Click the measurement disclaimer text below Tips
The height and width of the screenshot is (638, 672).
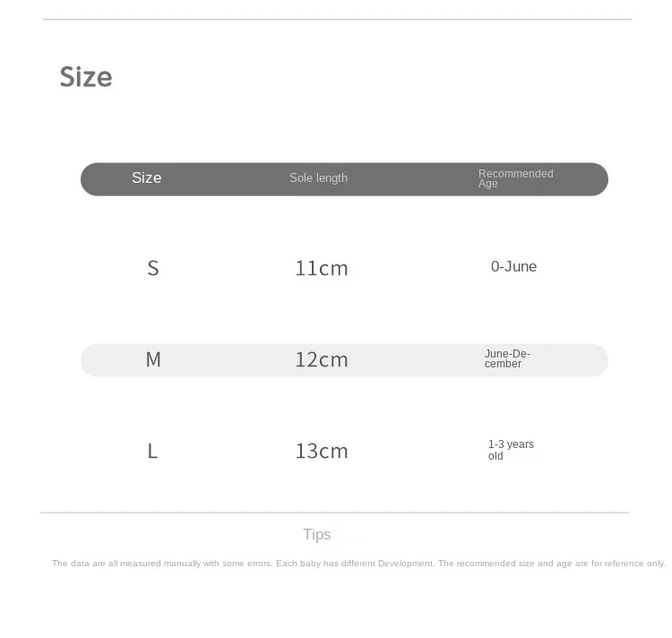[x=358, y=564]
